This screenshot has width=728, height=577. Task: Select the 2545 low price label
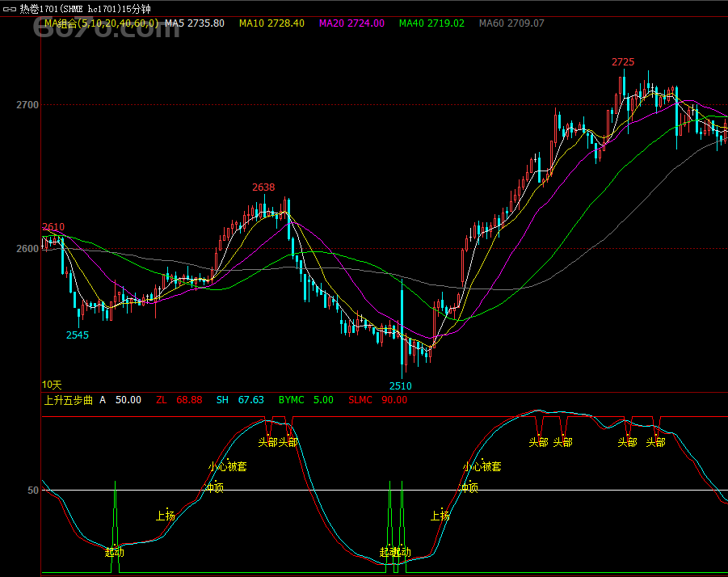78,335
